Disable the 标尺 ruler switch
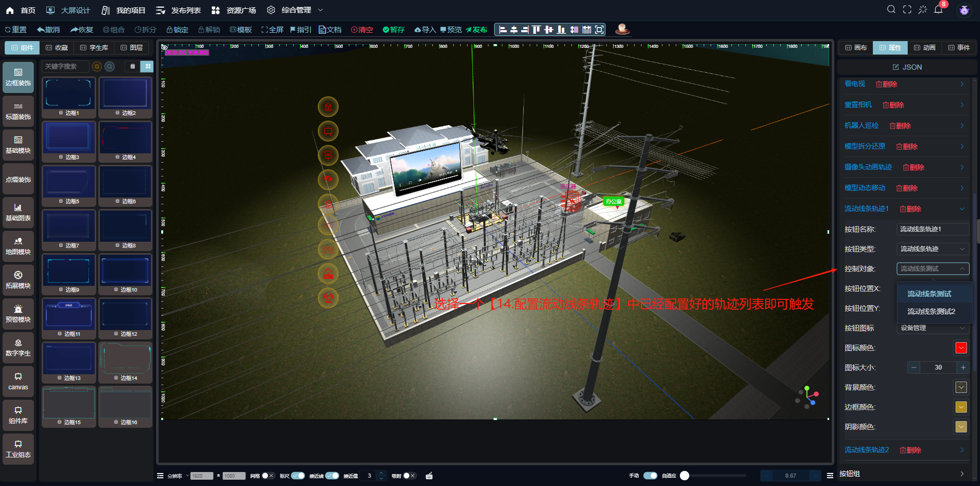Image resolution: width=980 pixels, height=486 pixels. tap(298, 476)
